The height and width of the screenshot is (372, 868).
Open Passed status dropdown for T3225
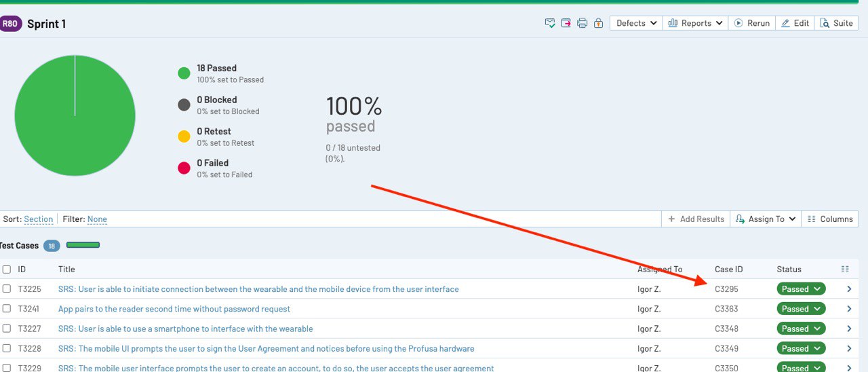pos(802,289)
